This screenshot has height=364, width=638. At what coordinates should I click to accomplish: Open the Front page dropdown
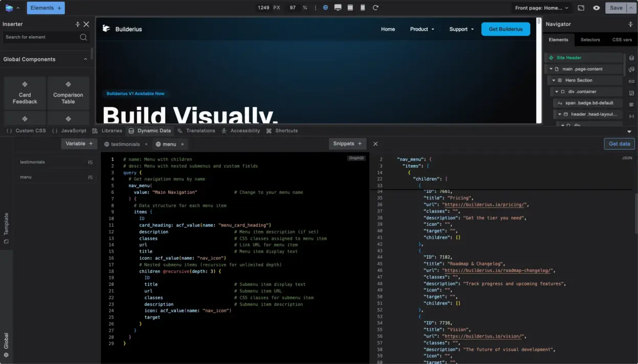(539, 8)
